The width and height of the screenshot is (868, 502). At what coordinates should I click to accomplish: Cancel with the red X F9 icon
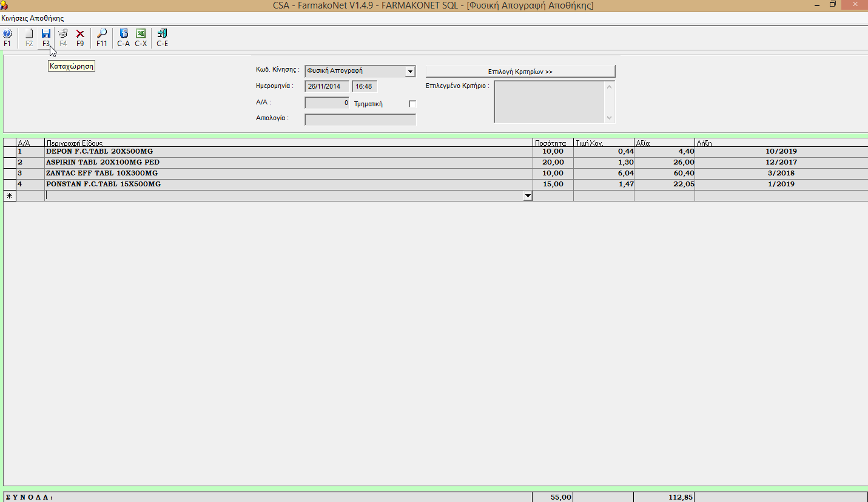pos(80,38)
